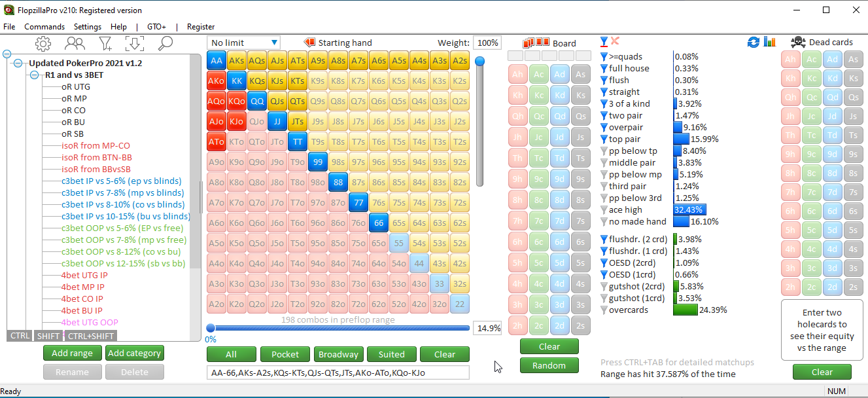Select all hands with the All button
Image resolution: width=868 pixels, height=398 pixels.
coord(231,354)
